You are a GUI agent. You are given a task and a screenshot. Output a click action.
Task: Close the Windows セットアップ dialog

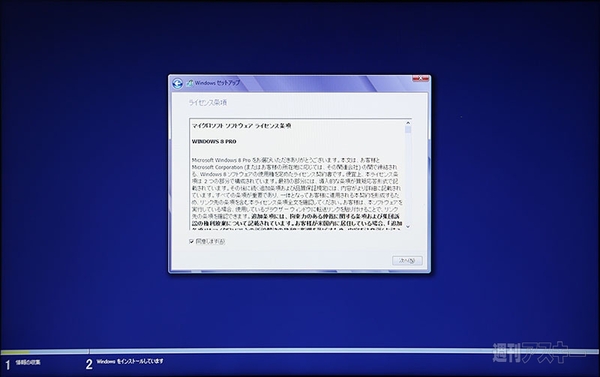[x=421, y=79]
